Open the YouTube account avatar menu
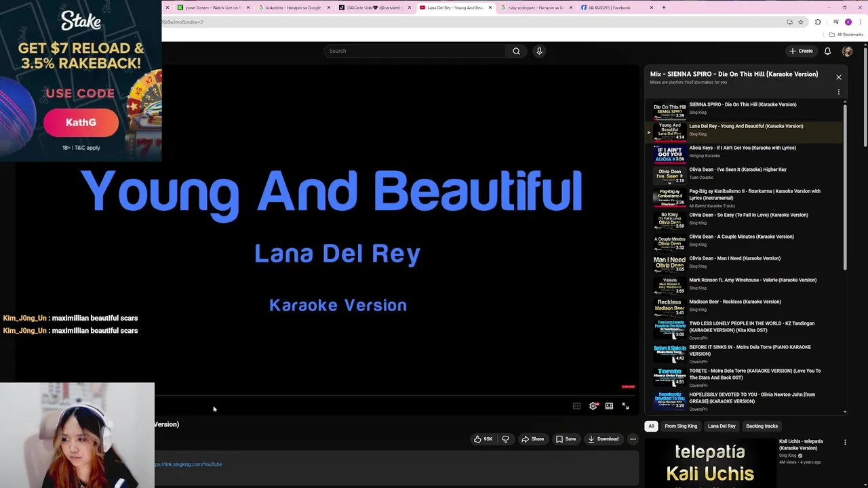This screenshot has width=868, height=488. (847, 51)
